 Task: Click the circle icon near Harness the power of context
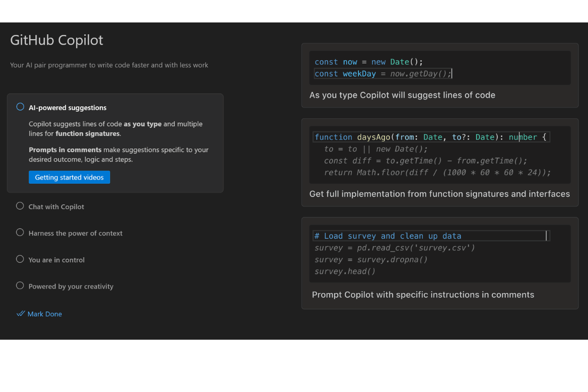pos(20,232)
